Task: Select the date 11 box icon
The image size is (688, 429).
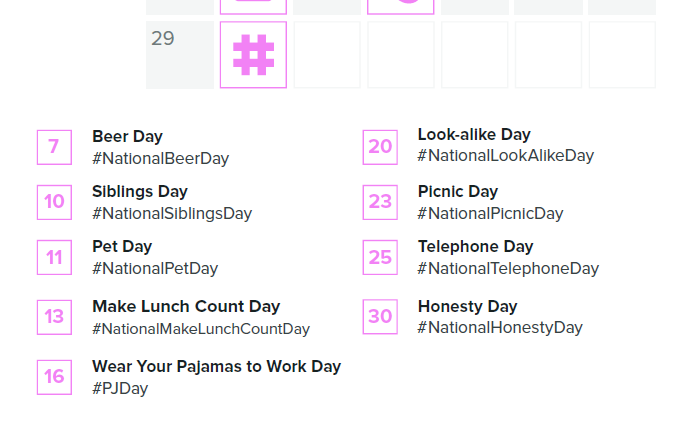Action: point(54,257)
